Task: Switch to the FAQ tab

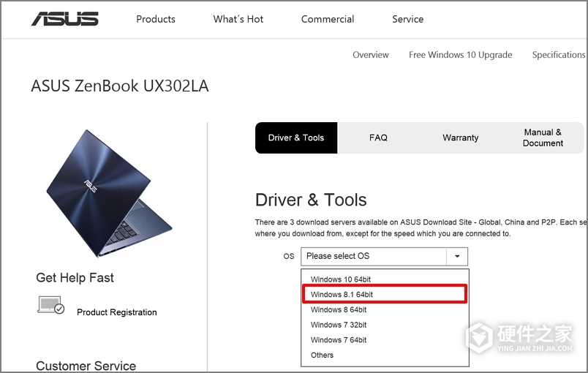Action: pyautogui.click(x=378, y=137)
